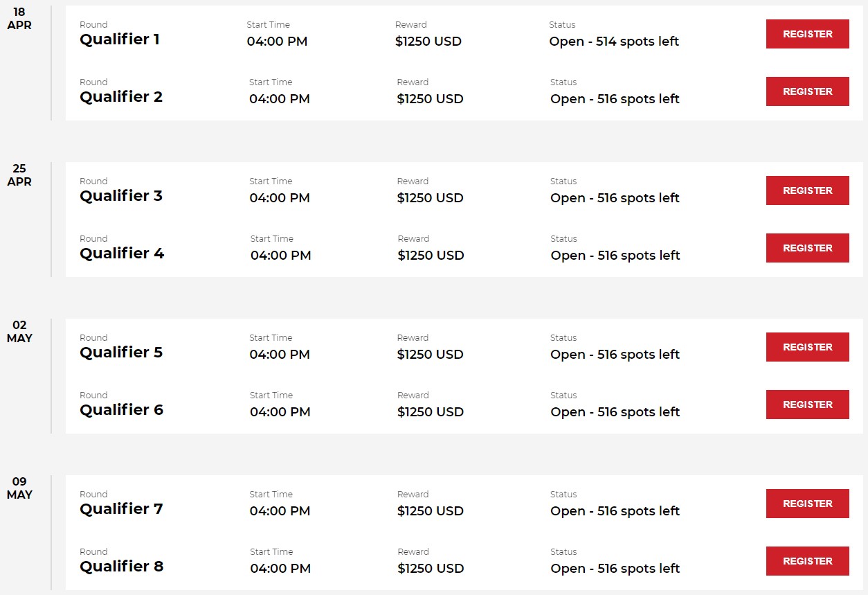The image size is (868, 595).
Task: Click the 02 MAY date label
Action: point(19,332)
